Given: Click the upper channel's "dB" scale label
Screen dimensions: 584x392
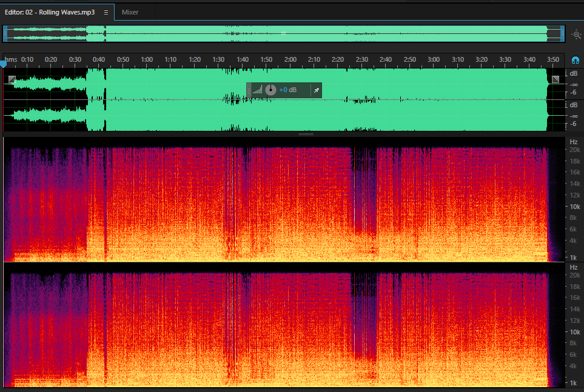Looking at the screenshot, I should coord(574,73).
